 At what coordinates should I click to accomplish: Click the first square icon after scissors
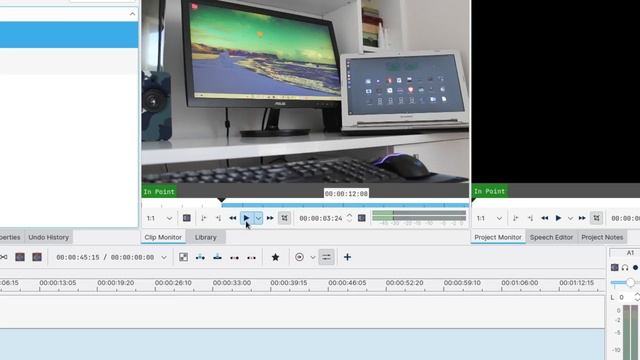coord(20,257)
